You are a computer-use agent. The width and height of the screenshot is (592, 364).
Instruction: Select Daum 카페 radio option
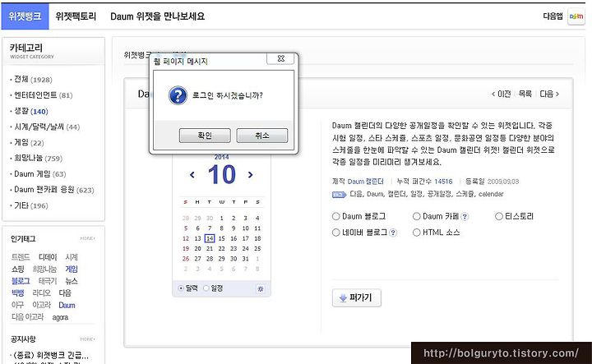(x=416, y=217)
